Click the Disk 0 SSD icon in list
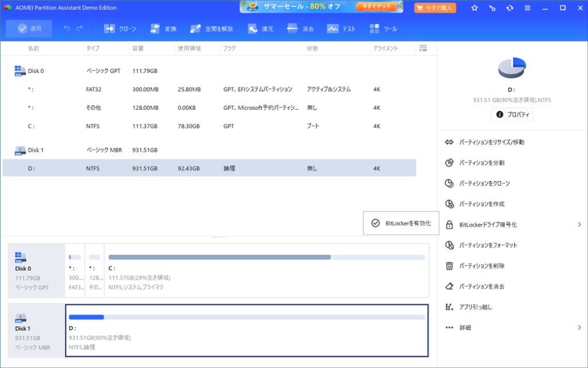This screenshot has width=588, height=368. [20, 71]
